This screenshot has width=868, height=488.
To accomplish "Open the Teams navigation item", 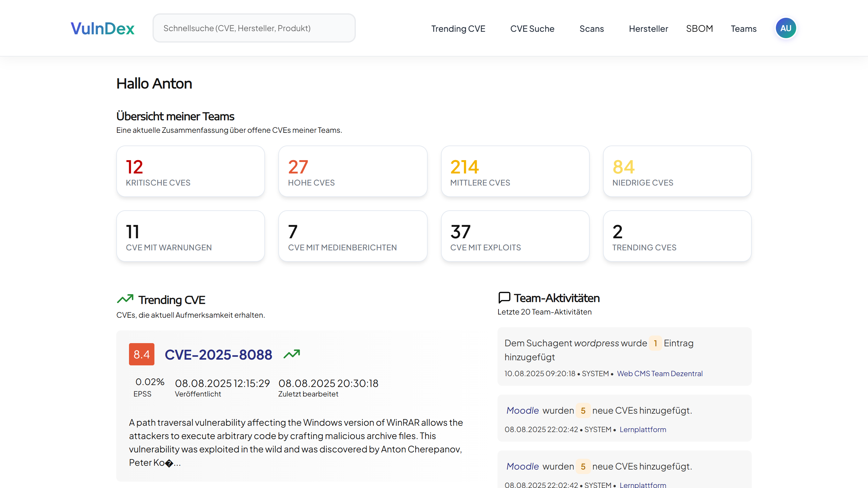I will tap(743, 29).
